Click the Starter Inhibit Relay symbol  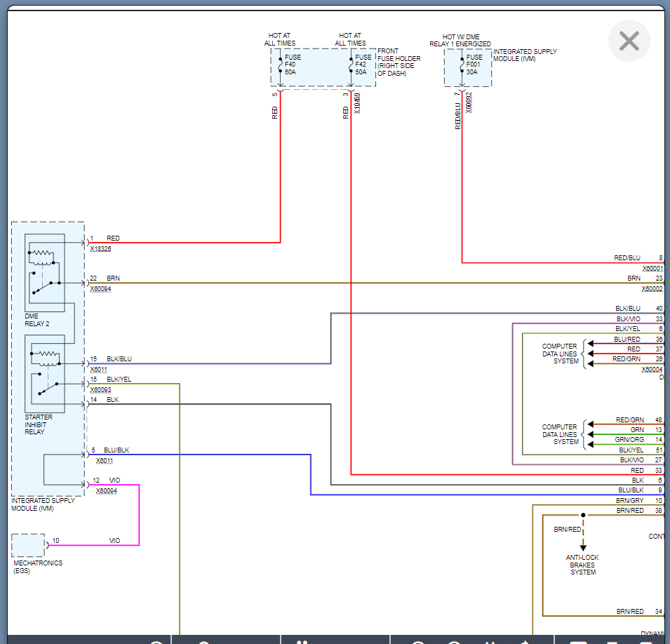pyautogui.click(x=45, y=373)
